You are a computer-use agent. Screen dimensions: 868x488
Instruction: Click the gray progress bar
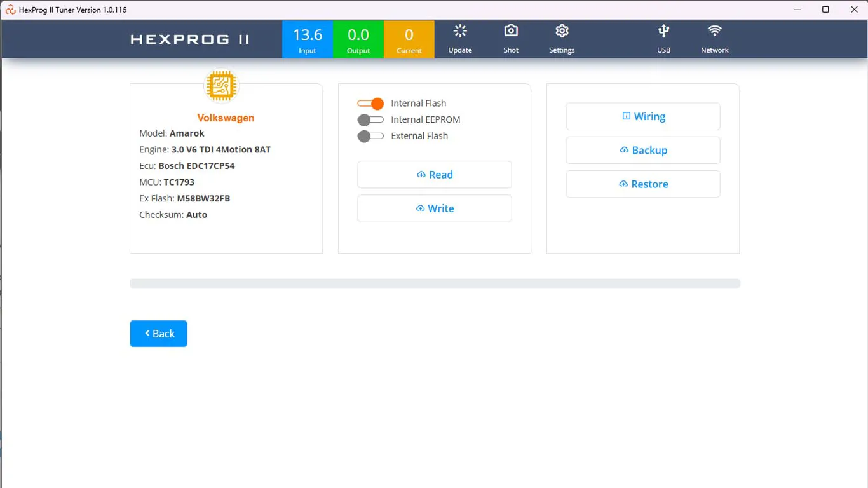point(435,283)
